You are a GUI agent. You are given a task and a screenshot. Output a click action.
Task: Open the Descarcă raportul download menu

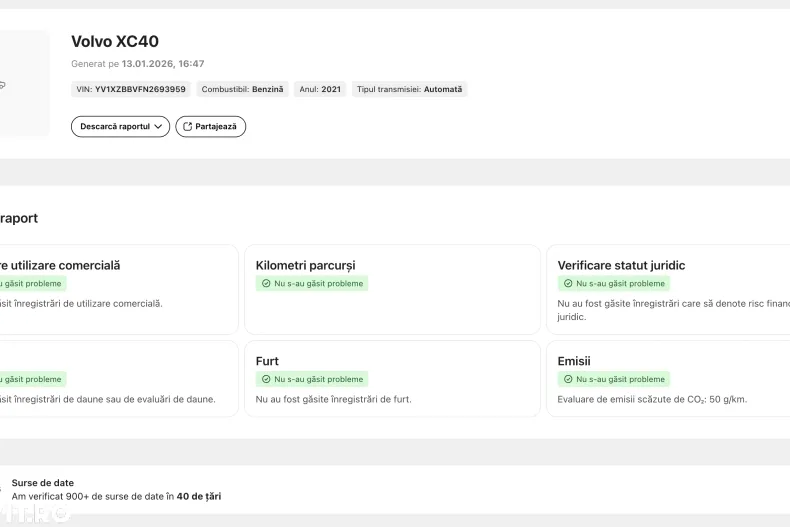click(114, 127)
